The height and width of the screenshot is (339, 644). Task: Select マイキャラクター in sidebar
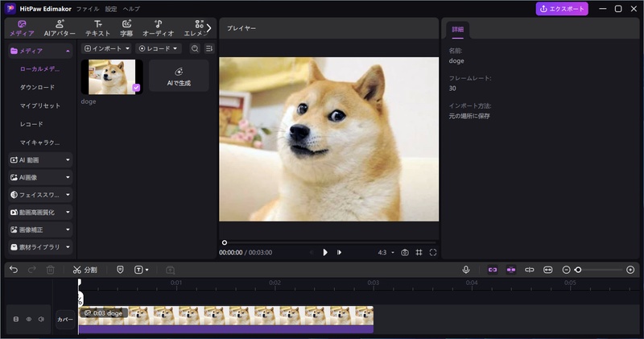tap(39, 143)
